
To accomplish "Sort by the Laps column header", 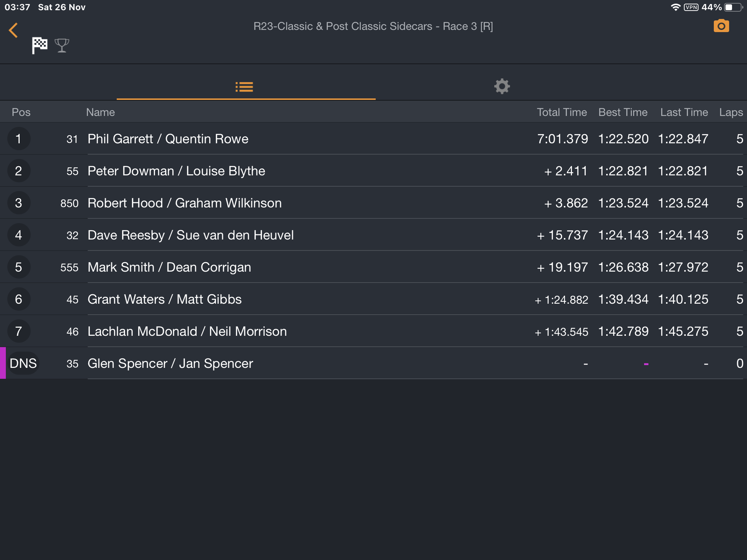I will tap(731, 113).
